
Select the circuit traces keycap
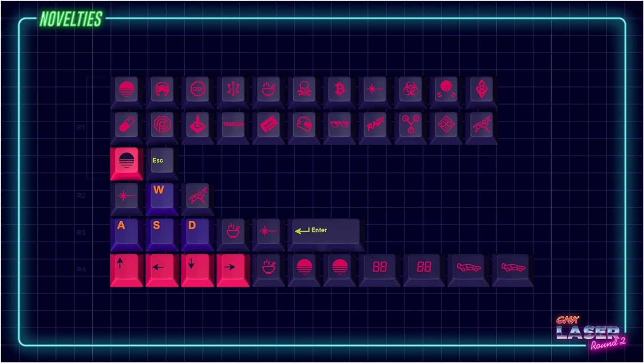(233, 92)
